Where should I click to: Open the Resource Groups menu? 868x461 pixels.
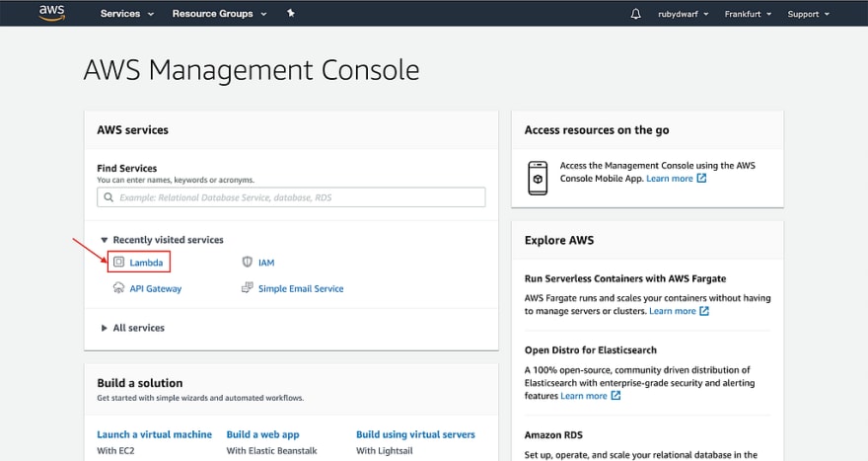[x=219, y=14]
